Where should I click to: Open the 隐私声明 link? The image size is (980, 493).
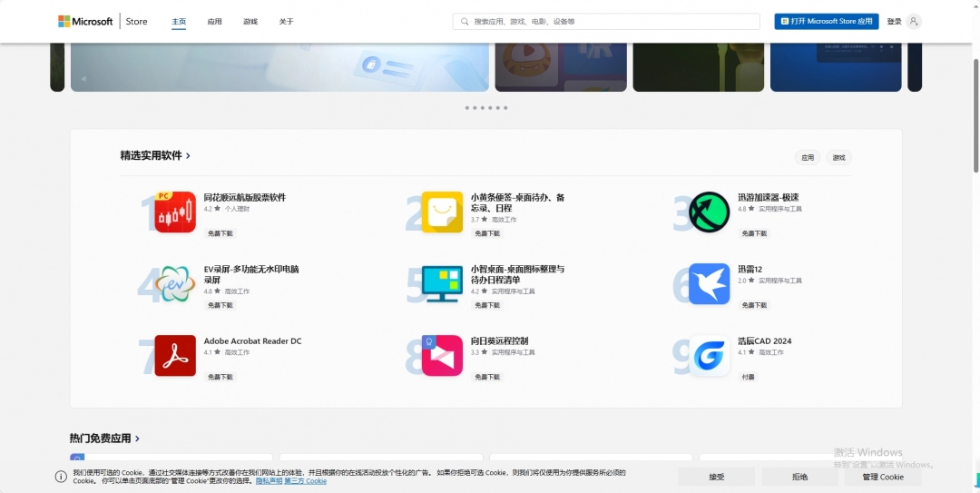point(269,481)
